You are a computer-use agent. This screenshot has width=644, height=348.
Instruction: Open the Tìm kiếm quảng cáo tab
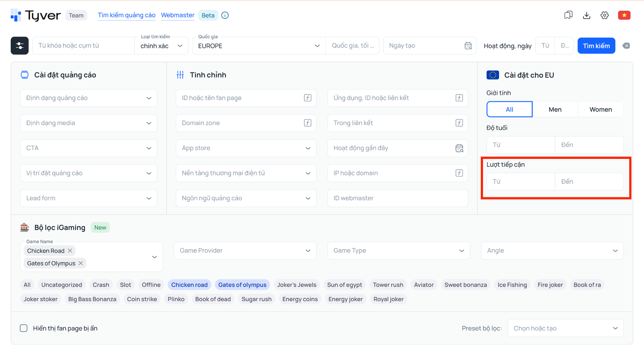126,15
